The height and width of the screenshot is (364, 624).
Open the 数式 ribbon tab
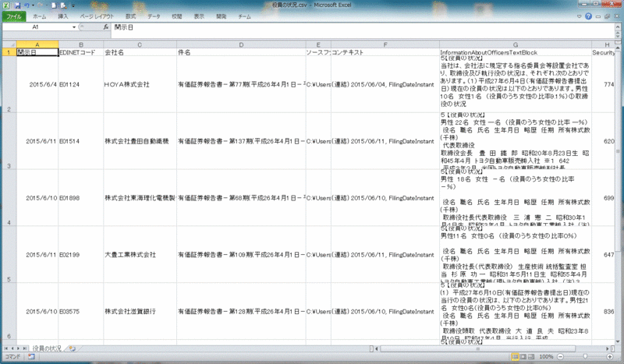[130, 16]
